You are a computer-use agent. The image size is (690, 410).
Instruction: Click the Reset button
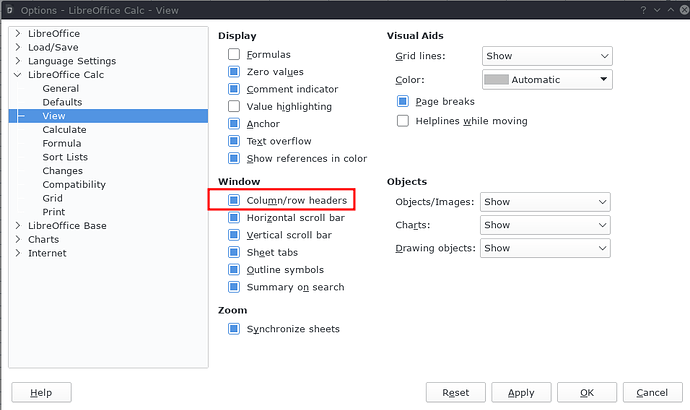pos(455,392)
